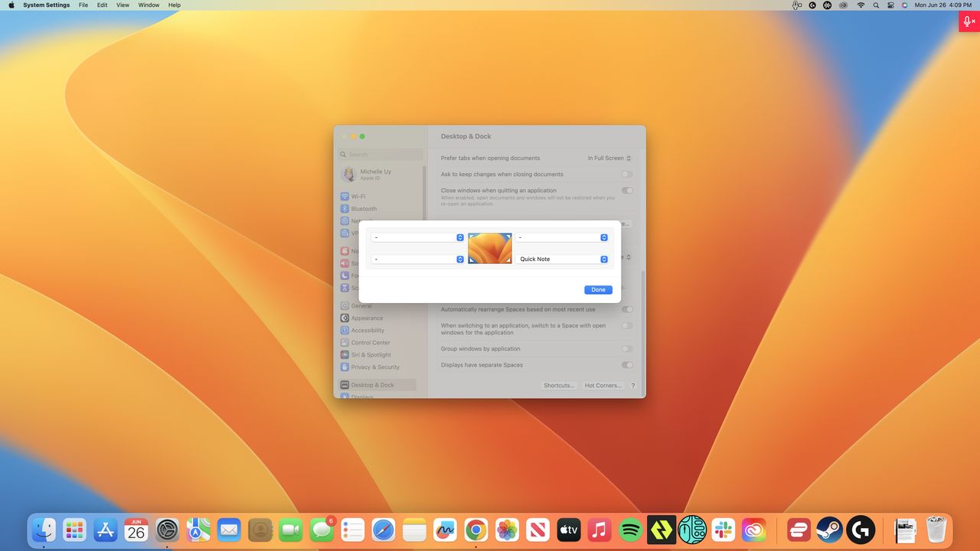Screen dimensions: 980x551
Task: Open the View menu
Action: (122, 5)
